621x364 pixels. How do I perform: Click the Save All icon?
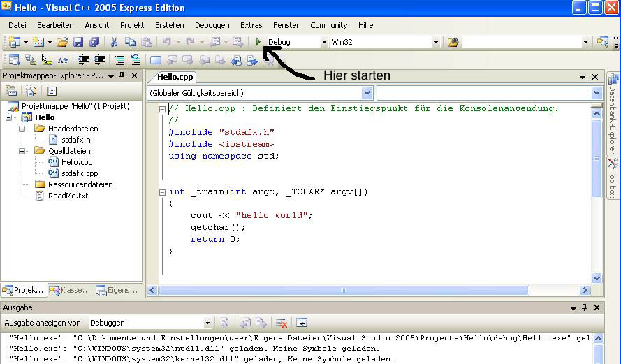(94, 42)
